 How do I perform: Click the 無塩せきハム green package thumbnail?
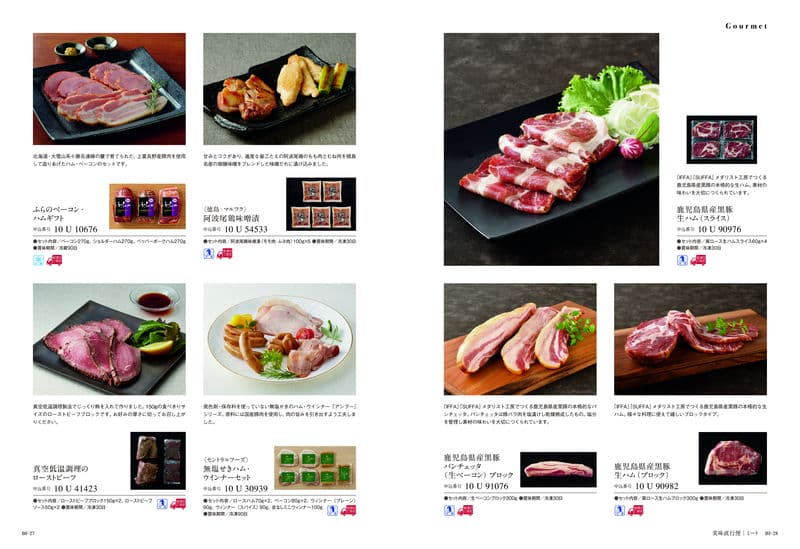click(x=315, y=468)
